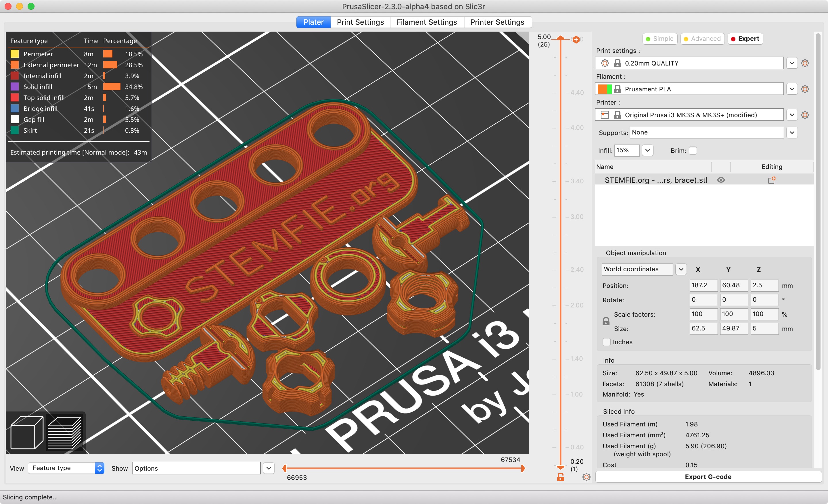
Task: Click lock icon beside Prusament PLA
Action: coord(617,89)
